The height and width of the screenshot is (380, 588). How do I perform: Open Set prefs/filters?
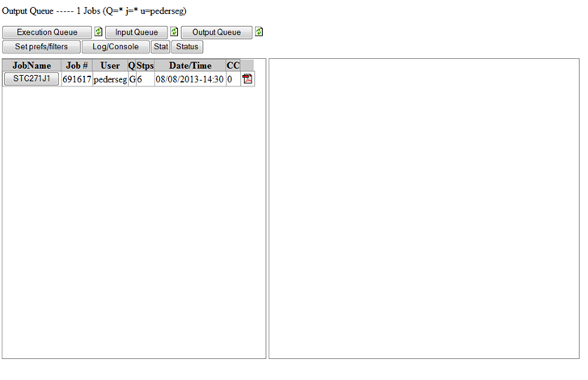41,47
